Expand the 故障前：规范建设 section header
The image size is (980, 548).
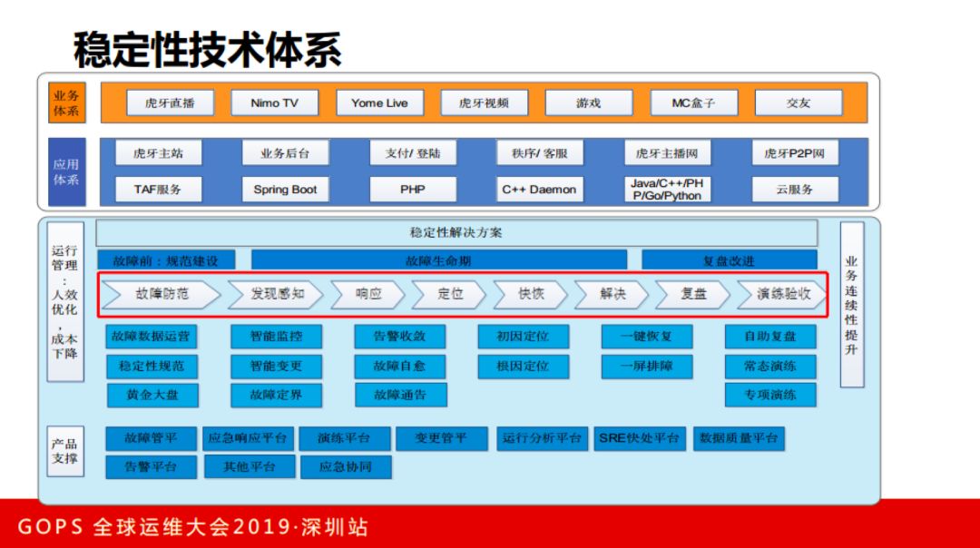166,258
